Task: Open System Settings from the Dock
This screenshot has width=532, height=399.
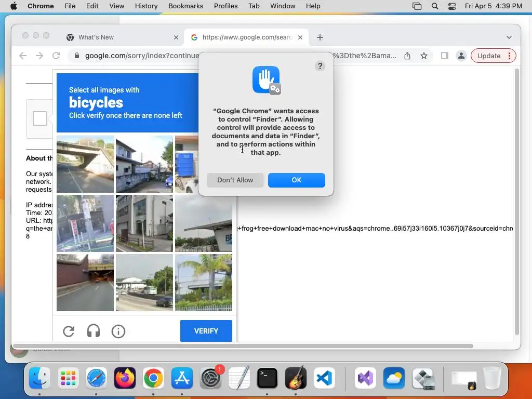Action: tap(210, 378)
